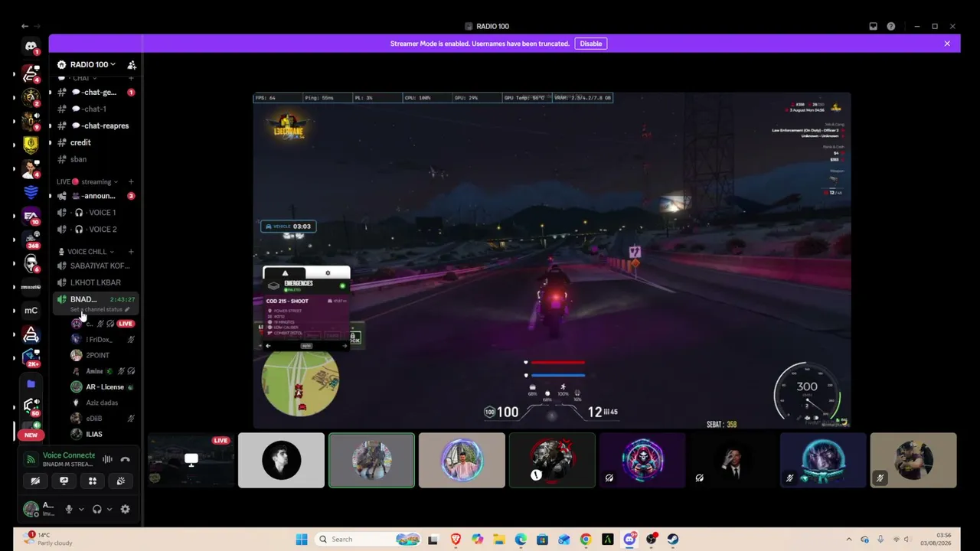Open the Windows Start menu
The width and height of the screenshot is (980, 551).
(302, 539)
